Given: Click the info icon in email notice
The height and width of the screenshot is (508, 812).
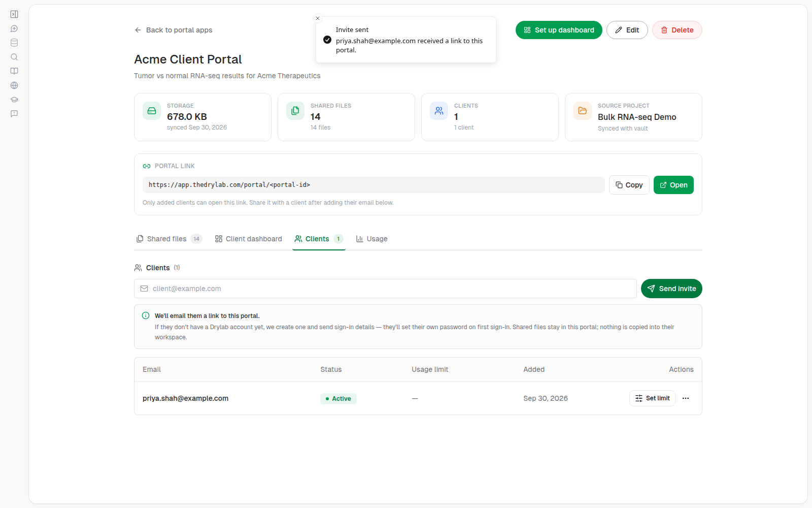Looking at the screenshot, I should (x=146, y=315).
